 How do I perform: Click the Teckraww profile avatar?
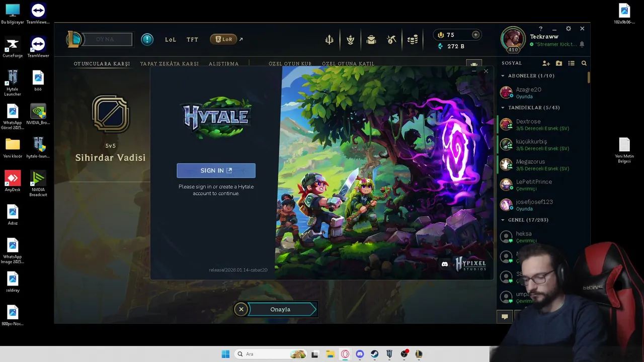(x=513, y=39)
